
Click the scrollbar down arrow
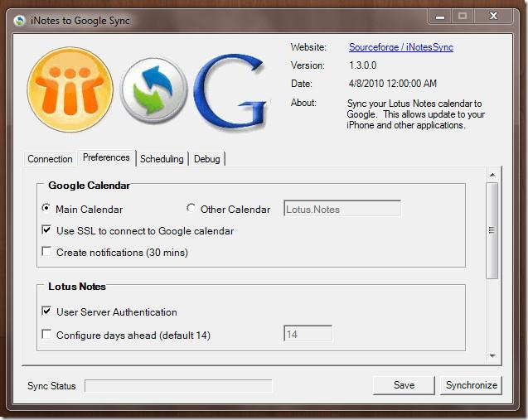492,355
